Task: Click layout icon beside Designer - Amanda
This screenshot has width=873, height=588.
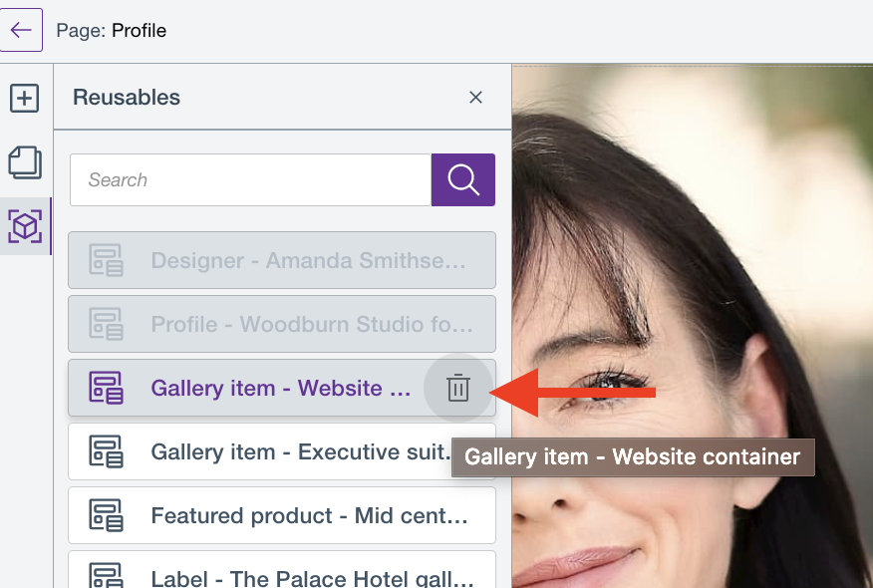Action: 106,261
